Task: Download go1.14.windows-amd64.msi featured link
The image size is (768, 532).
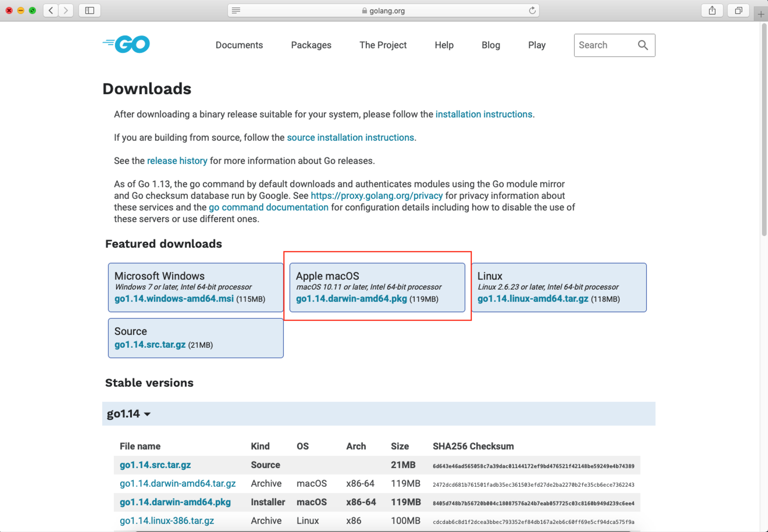Action: click(174, 299)
